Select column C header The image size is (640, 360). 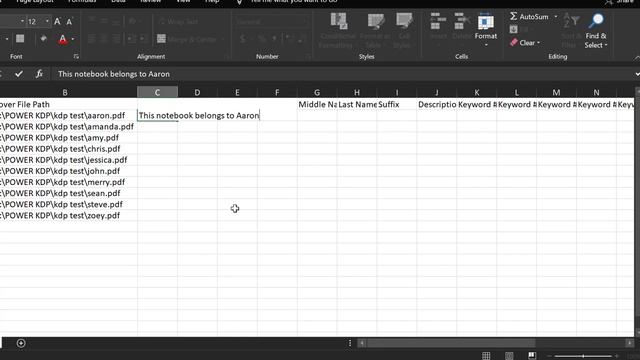tap(157, 92)
